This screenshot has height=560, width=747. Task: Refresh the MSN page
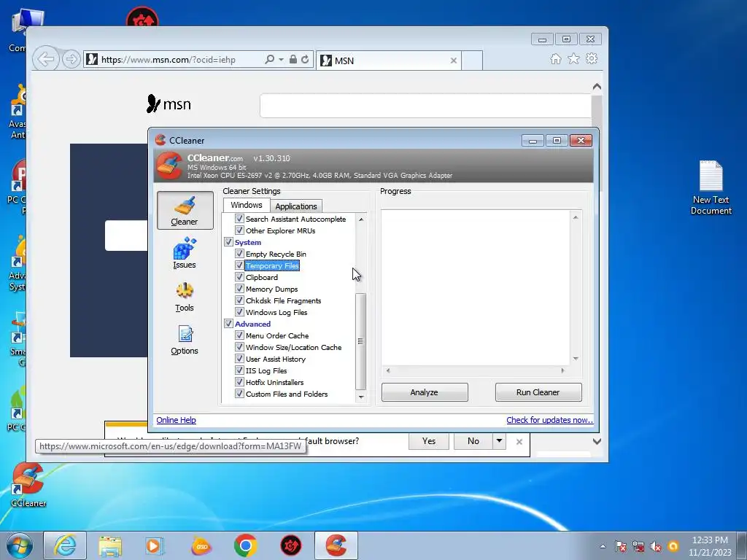tap(305, 60)
